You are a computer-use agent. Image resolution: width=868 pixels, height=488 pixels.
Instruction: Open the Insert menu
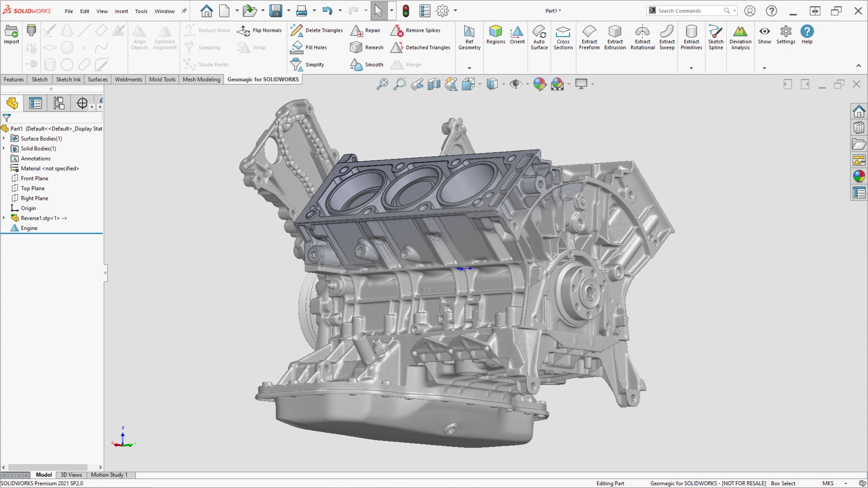[121, 11]
